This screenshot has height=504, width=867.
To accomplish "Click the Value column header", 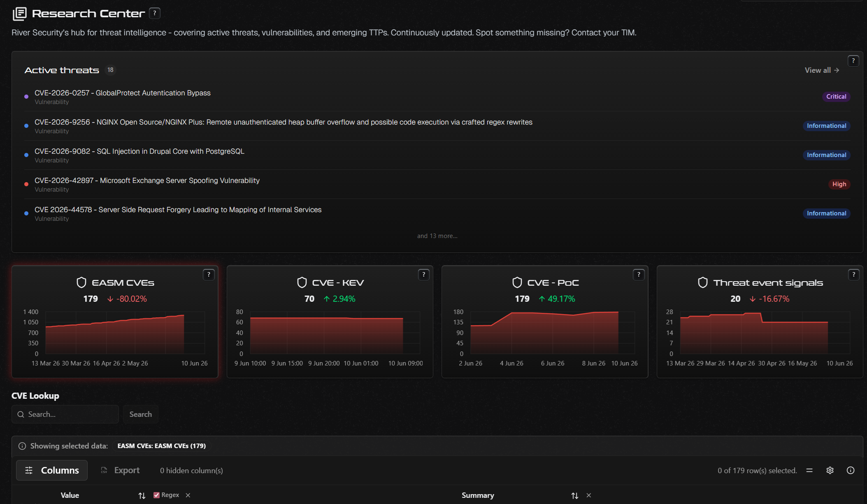I will (70, 495).
